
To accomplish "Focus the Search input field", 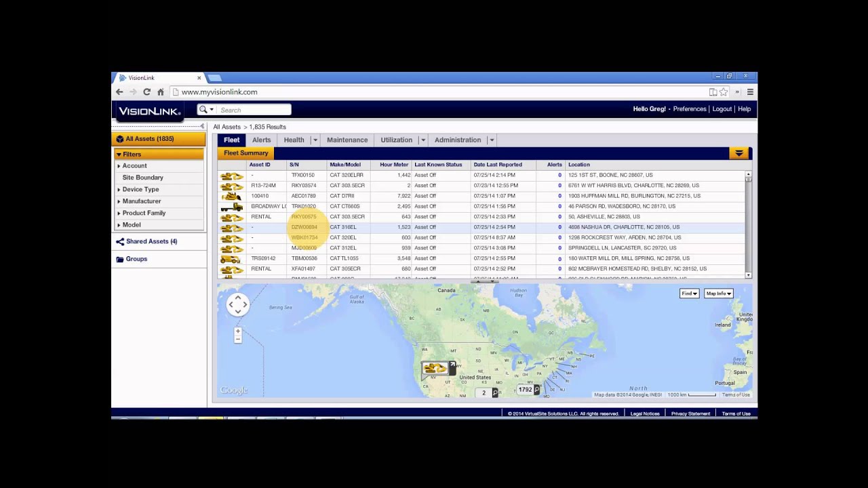I will [254, 110].
